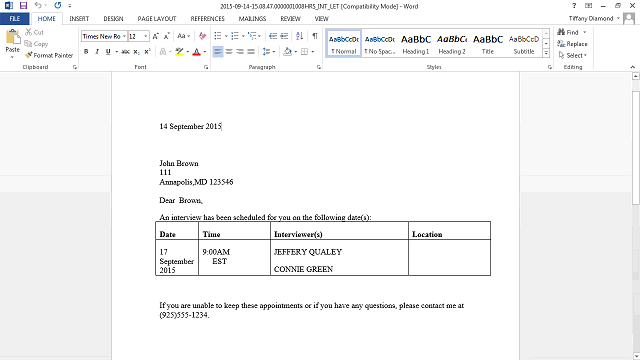This screenshot has height=360, width=640.
Task: Click the Redo/Repeat icon
Action: 58,6
